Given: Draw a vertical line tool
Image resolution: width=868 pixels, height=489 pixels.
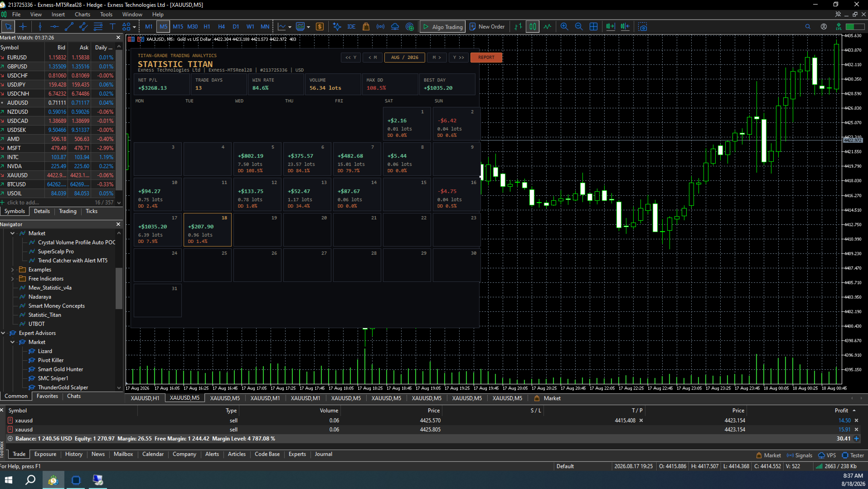Looking at the screenshot, I should (x=40, y=27).
